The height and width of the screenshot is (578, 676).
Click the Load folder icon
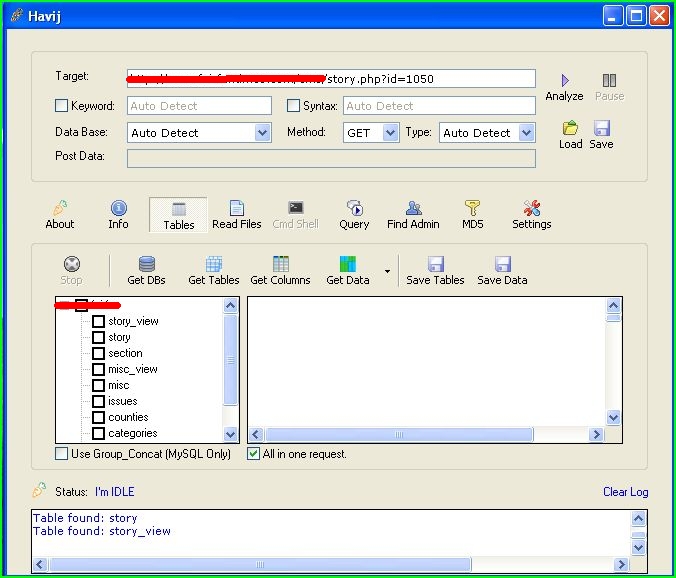coord(570,128)
